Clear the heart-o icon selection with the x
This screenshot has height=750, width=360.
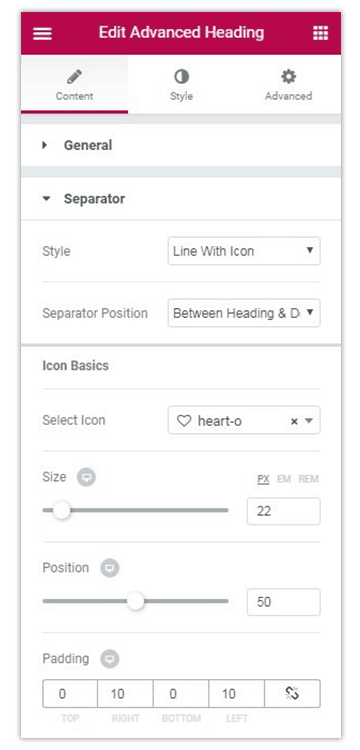pos(295,421)
